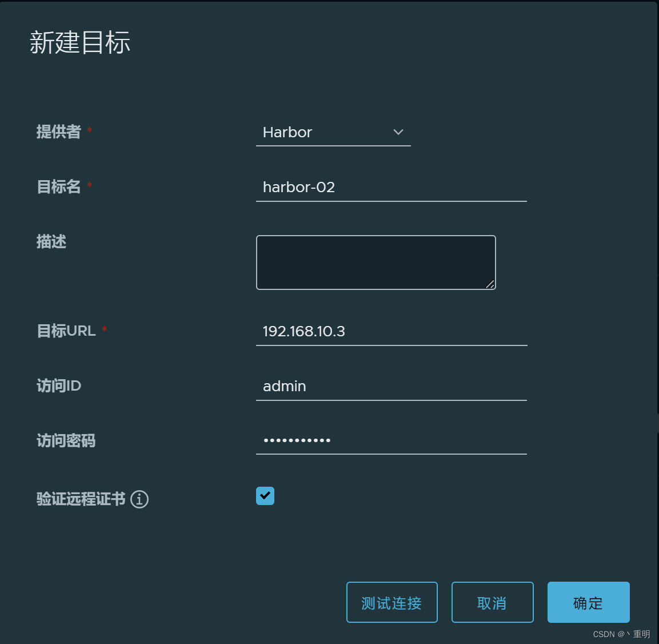Click the 描述 label
Screen dimensions: 659x644
[x=51, y=241]
